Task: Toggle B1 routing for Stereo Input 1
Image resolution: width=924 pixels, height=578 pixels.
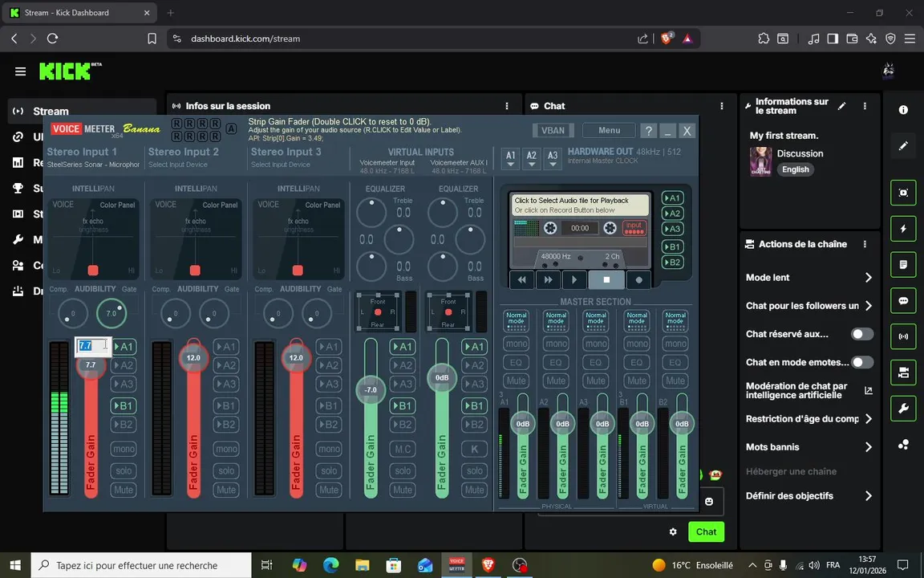Action: [x=124, y=405]
